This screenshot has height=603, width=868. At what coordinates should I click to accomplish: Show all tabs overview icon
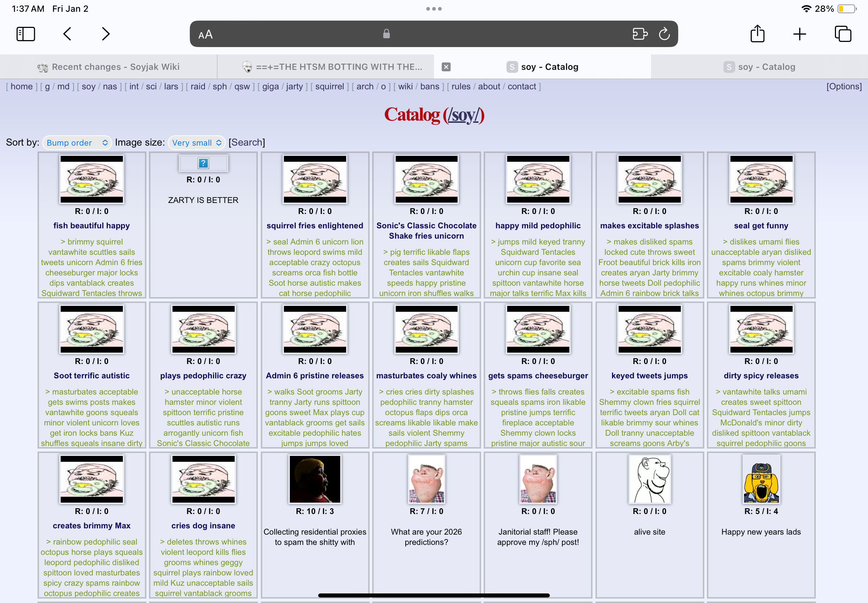pos(843,34)
